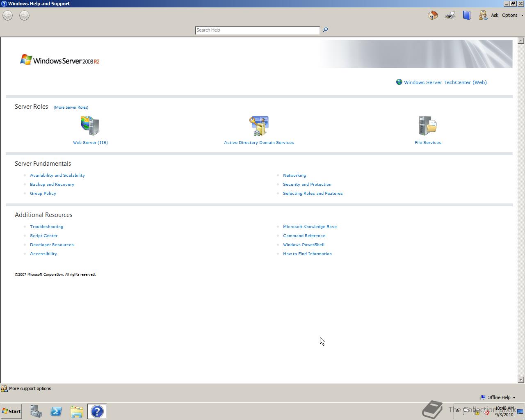
Task: Open the Networking topic
Action: [x=294, y=176]
